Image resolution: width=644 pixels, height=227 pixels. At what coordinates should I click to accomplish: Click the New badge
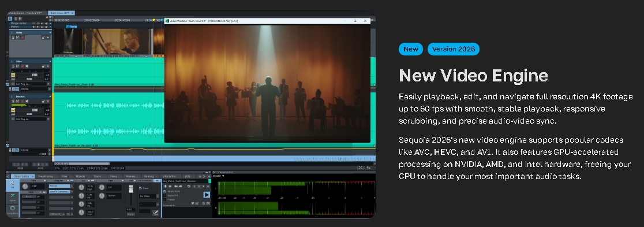pos(411,49)
